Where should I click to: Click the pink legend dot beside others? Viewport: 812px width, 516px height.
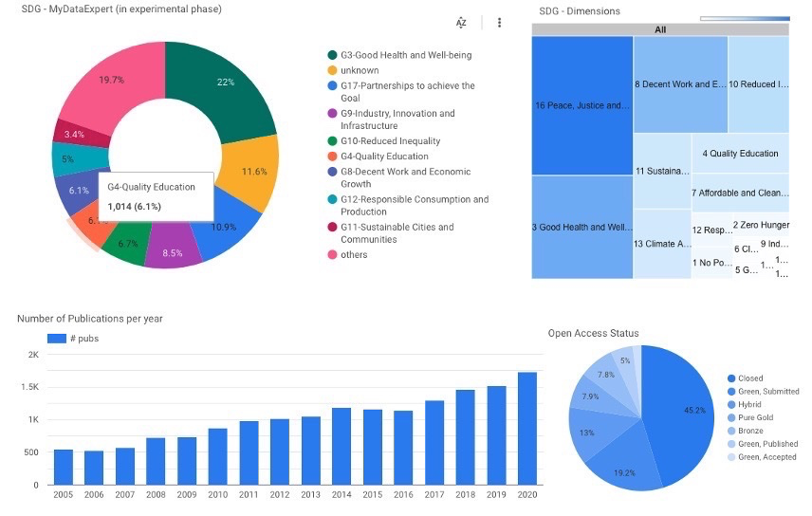[332, 254]
